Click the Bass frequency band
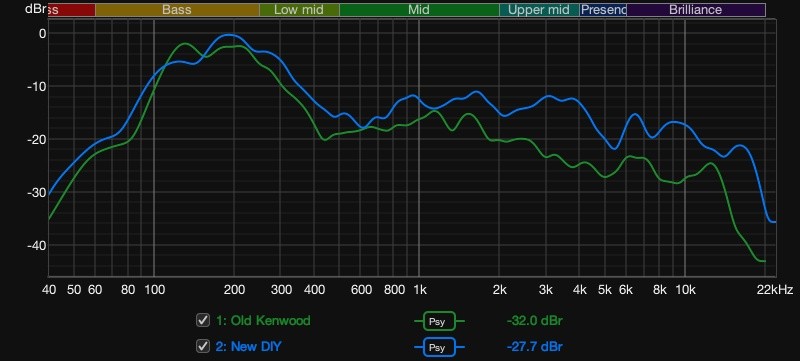Image resolution: width=800 pixels, height=361 pixels. pos(177,10)
